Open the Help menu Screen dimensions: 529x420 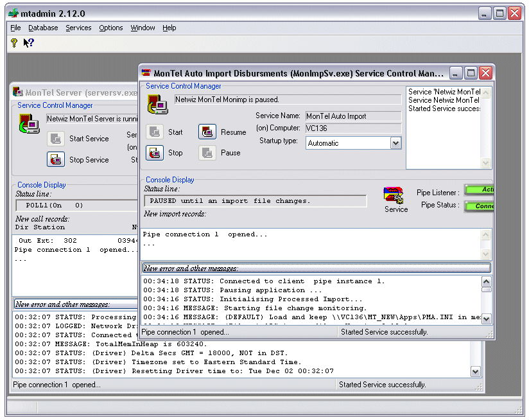click(169, 28)
